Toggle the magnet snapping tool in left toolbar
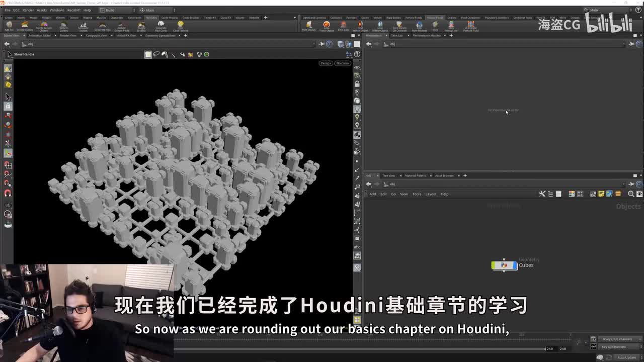This screenshot has width=644, height=362. (x=8, y=193)
